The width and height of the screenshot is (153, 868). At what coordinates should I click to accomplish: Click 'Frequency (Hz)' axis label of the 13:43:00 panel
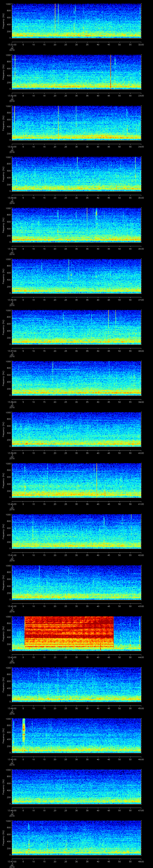pyautogui.click(x=3, y=633)
